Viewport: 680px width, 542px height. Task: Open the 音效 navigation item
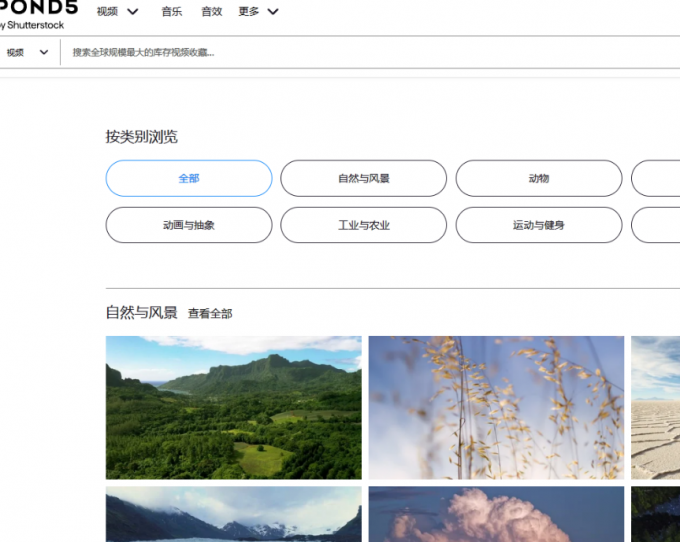pos(211,12)
